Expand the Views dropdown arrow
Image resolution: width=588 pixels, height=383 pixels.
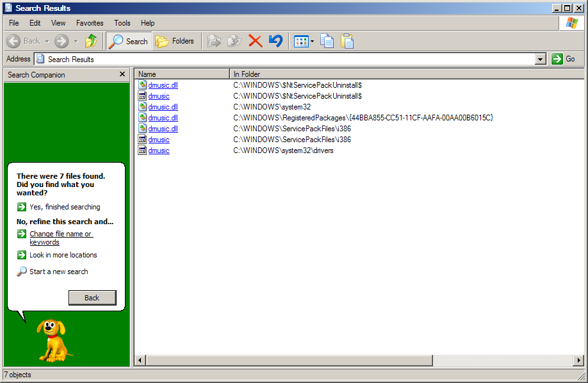312,41
